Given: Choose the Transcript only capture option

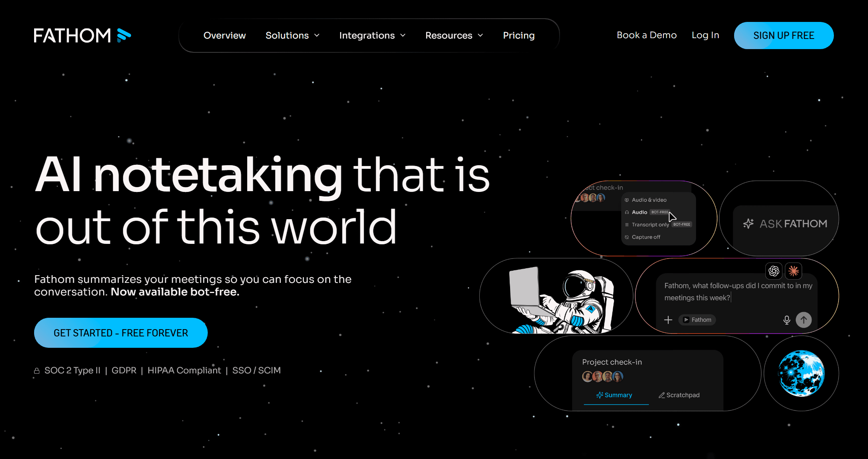Looking at the screenshot, I should tap(650, 225).
